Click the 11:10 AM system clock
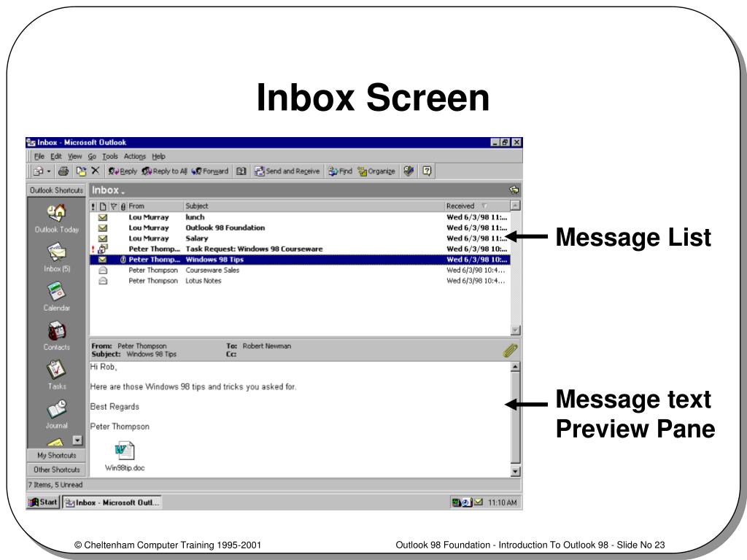Viewport: 747px width, 560px height. (x=502, y=502)
